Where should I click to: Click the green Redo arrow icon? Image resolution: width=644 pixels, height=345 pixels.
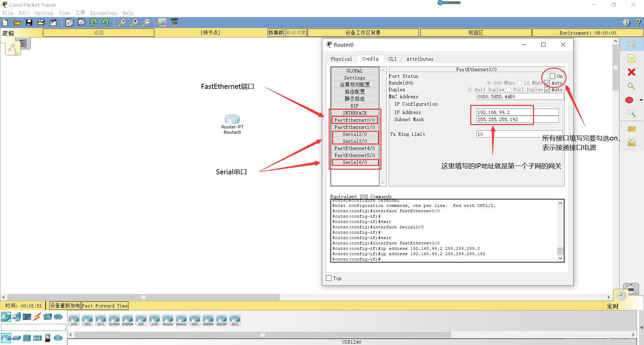click(x=106, y=22)
